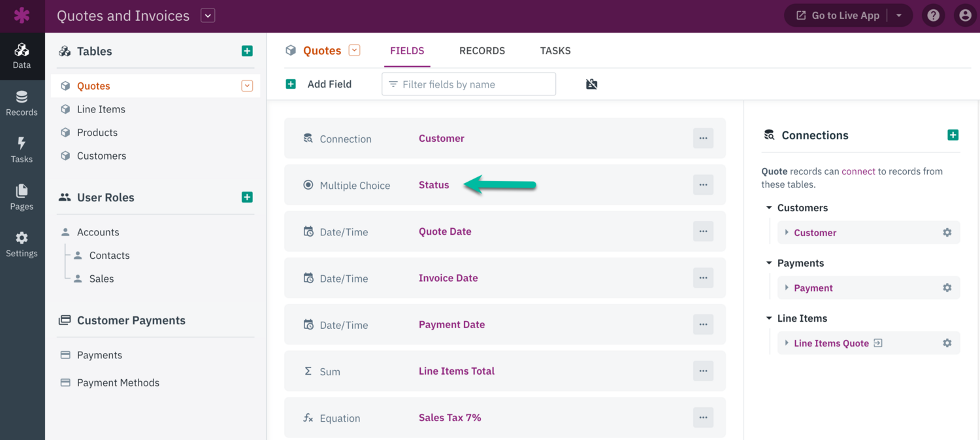Open settings gear for Payment connection

point(947,288)
